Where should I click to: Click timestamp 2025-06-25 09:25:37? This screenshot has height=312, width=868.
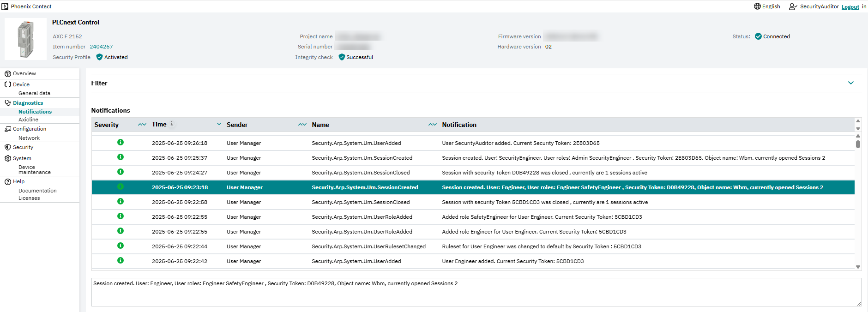180,158
